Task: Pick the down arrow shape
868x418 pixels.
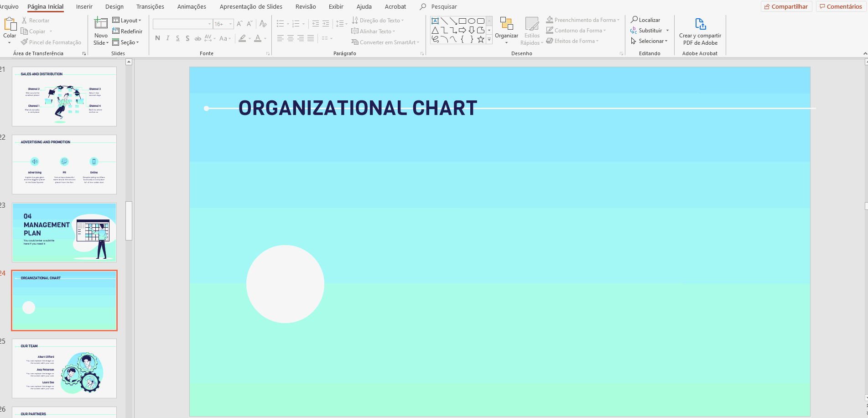Action: [472, 30]
